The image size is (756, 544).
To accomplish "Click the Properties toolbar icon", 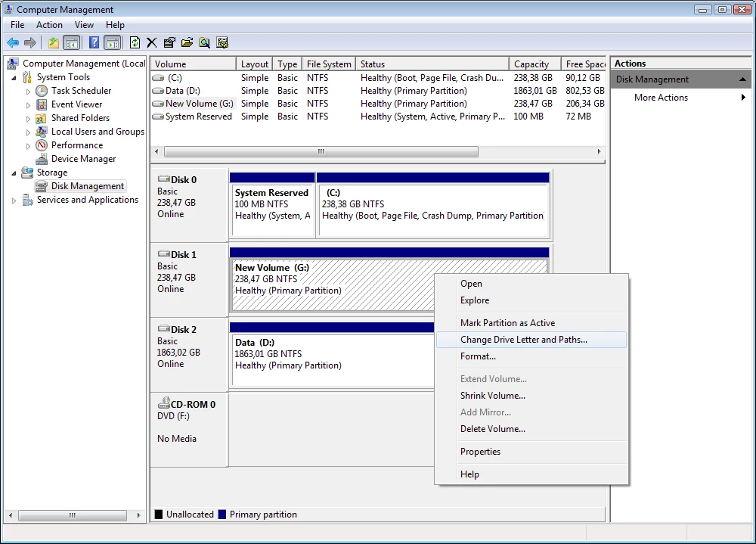I will 169,43.
